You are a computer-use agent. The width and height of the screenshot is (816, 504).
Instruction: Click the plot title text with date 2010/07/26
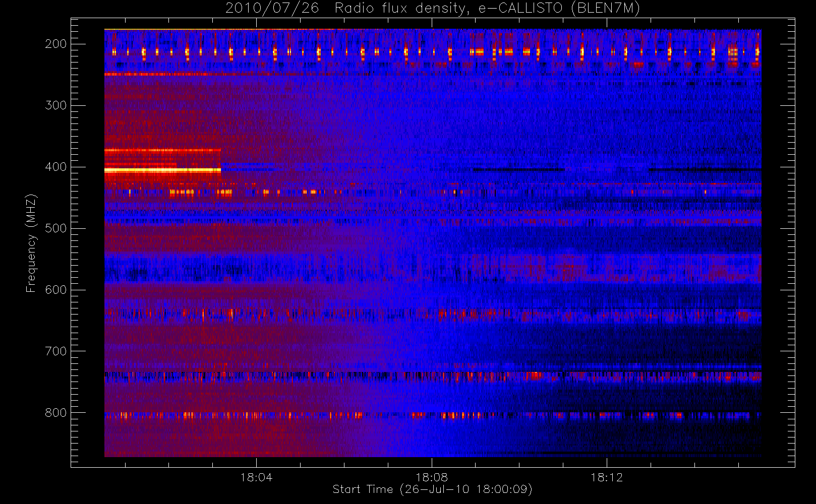[x=433, y=9]
